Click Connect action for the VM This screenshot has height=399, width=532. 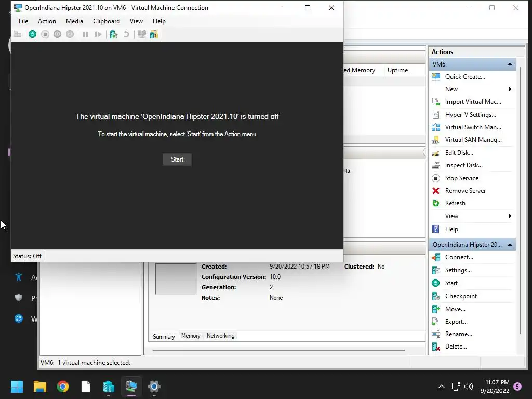[x=459, y=257]
